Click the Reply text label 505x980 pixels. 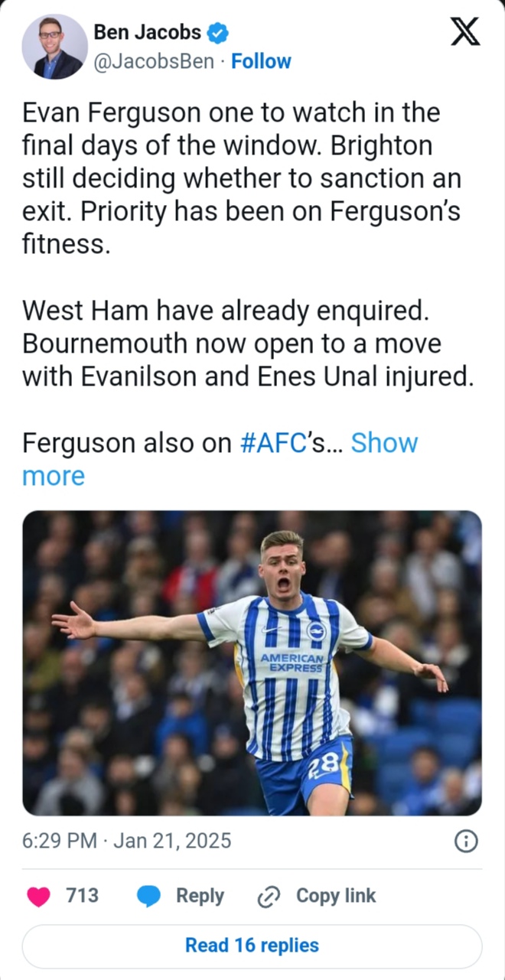point(200,895)
